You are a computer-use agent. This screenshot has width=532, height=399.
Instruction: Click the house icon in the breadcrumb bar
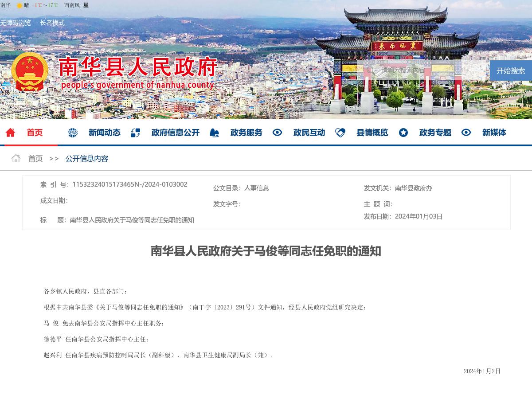[16, 158]
